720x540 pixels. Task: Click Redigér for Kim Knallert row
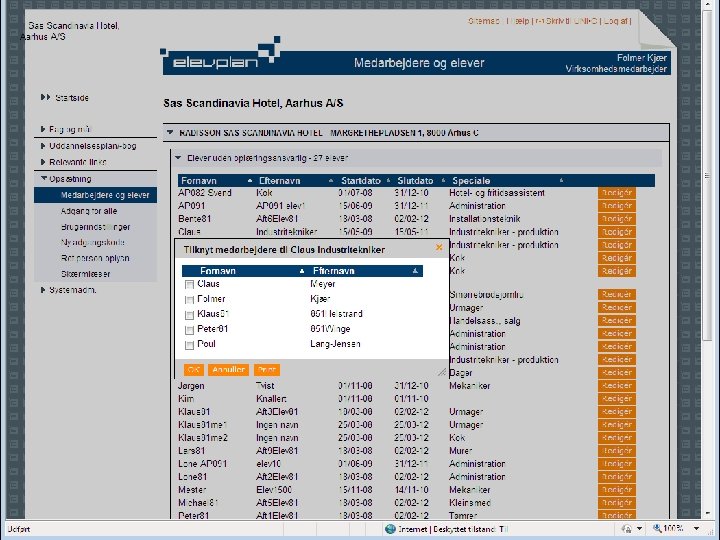point(617,399)
